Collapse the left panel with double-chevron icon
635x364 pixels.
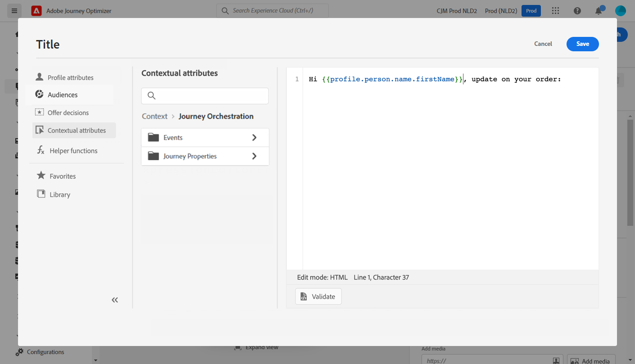pos(115,300)
